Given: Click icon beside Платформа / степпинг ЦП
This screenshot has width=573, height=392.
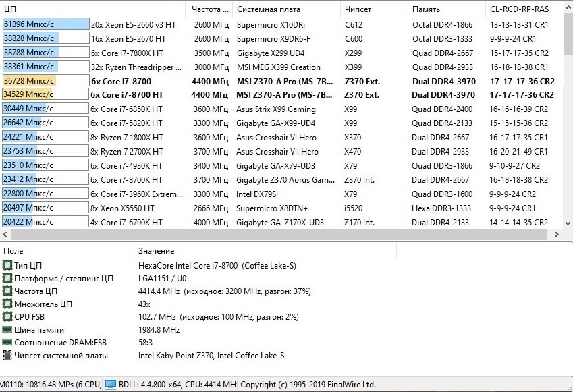Looking at the screenshot, I should pyautogui.click(x=7, y=279).
